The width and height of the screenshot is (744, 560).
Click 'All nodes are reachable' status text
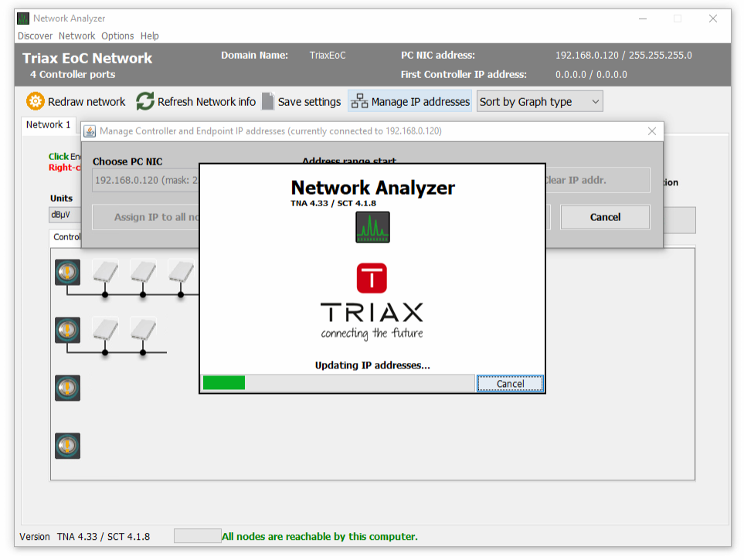(x=320, y=537)
